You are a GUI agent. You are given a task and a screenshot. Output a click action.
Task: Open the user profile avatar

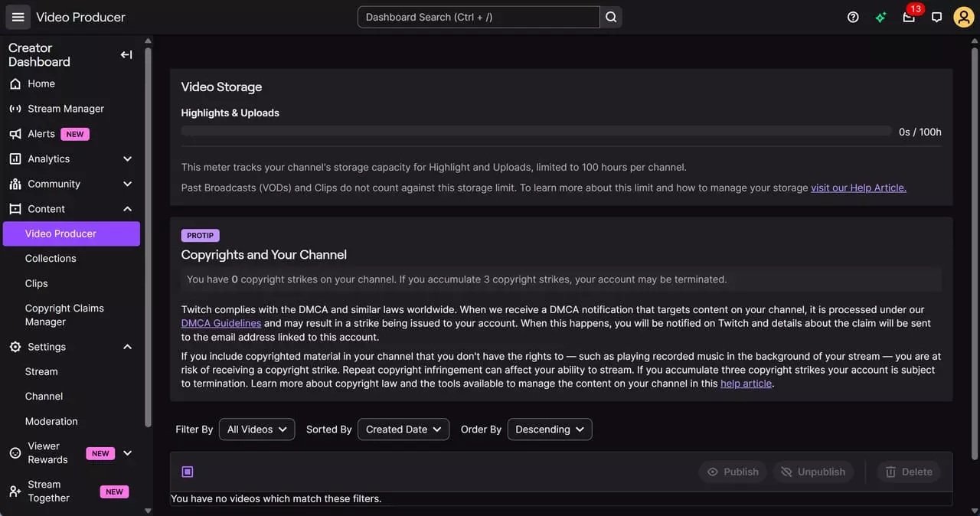pos(963,17)
